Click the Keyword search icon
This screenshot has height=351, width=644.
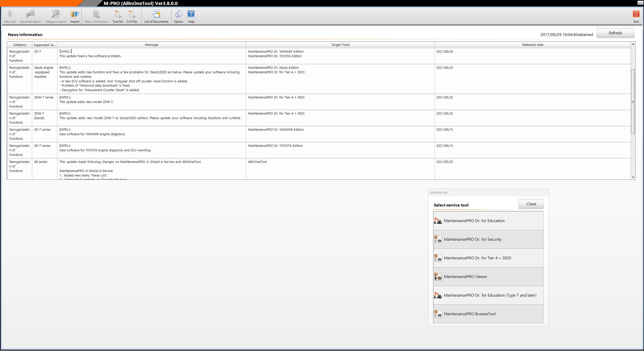coord(30,15)
